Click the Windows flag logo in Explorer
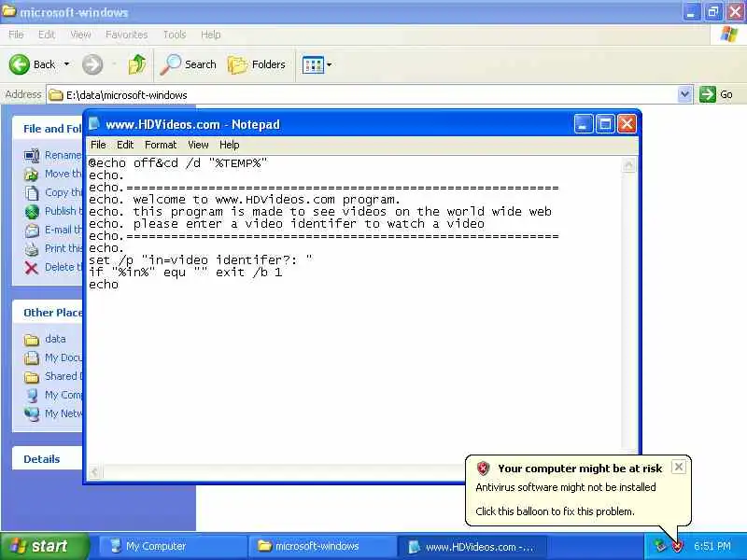This screenshot has height=560, width=747. click(728, 35)
